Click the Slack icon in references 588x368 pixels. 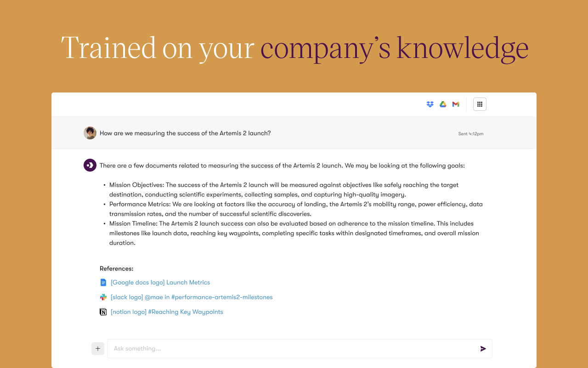click(103, 297)
